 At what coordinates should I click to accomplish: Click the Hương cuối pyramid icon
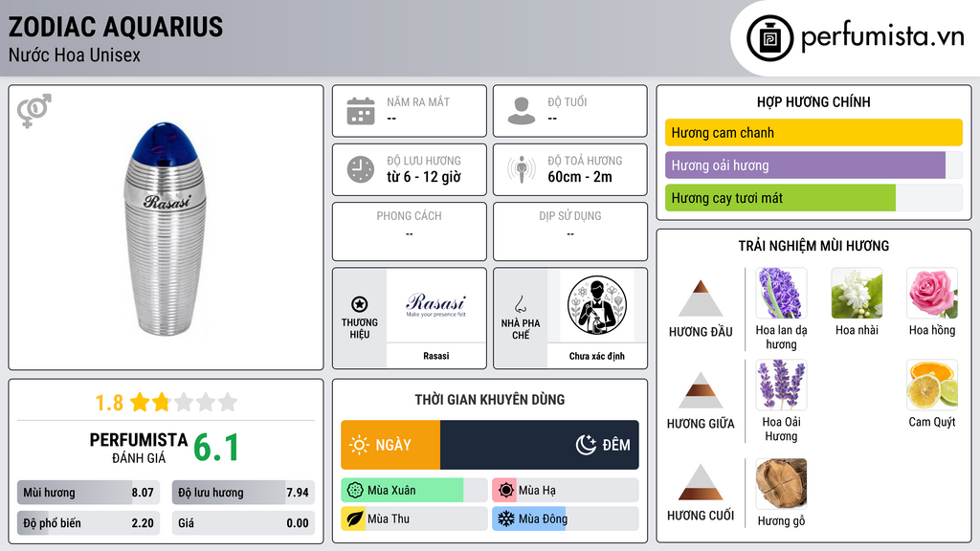[701, 482]
